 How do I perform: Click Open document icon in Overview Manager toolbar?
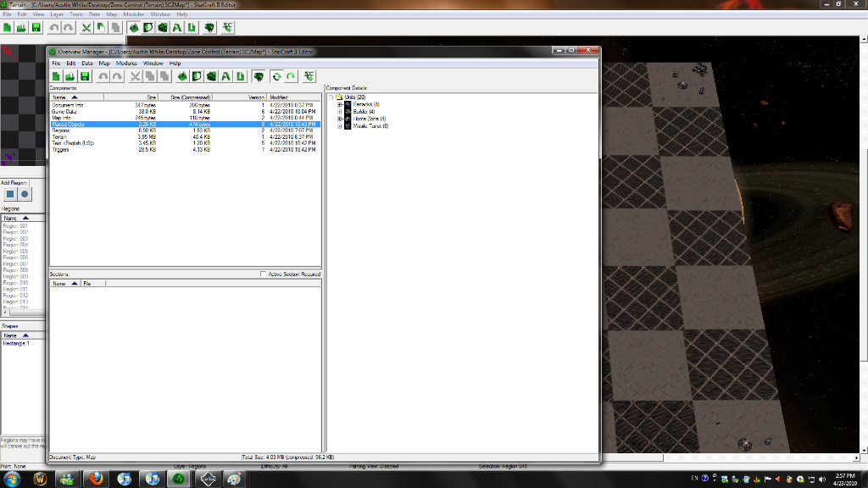(70, 76)
